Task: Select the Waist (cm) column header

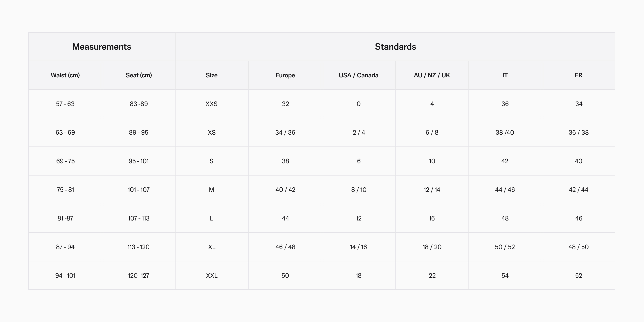Action: coord(65,75)
